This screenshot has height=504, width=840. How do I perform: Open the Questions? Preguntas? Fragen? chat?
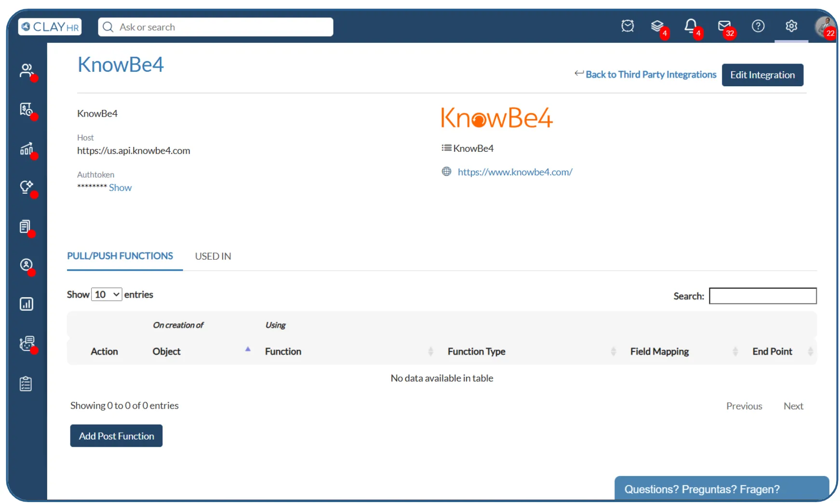click(721, 489)
